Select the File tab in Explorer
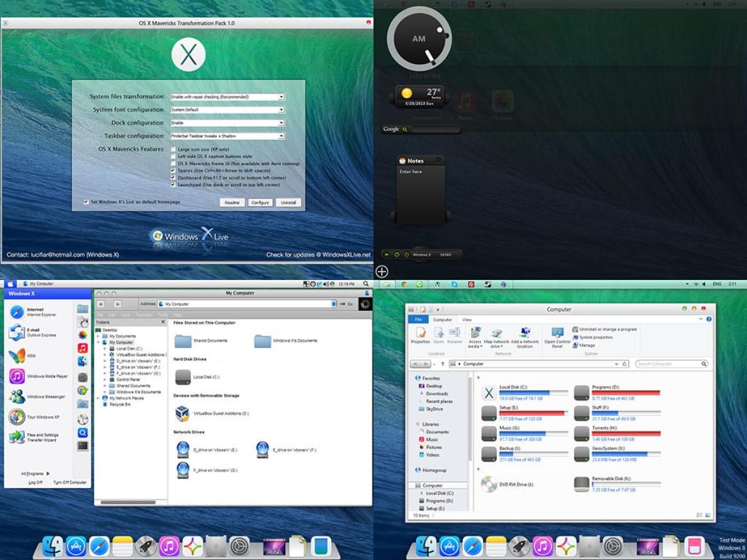The width and height of the screenshot is (747, 560). (418, 319)
